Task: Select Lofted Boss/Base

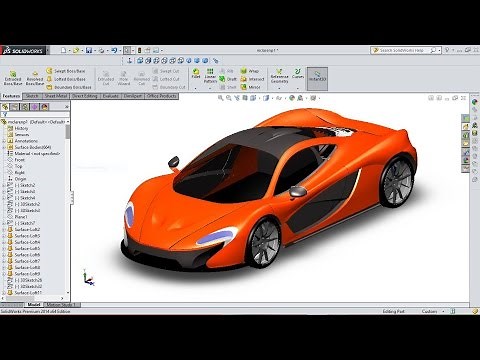Action: pos(66,79)
